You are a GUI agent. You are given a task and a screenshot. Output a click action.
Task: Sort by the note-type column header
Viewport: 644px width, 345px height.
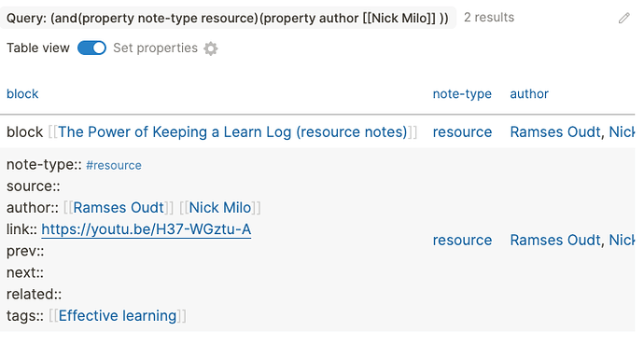tap(462, 94)
